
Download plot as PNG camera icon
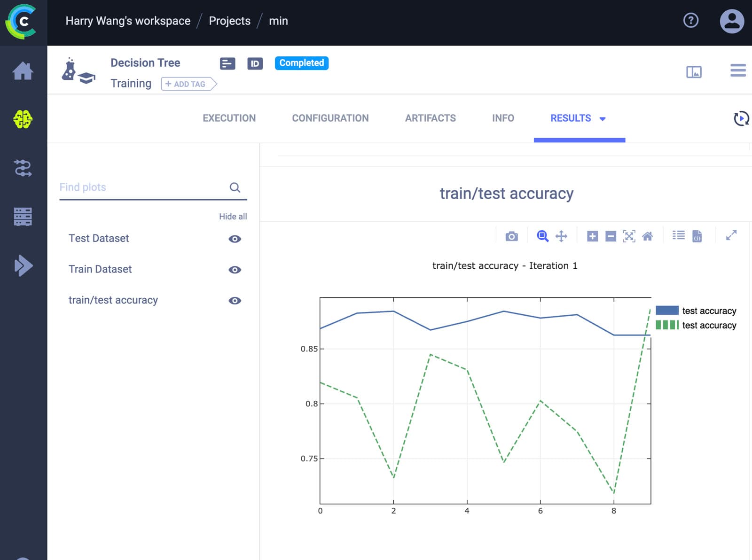pos(511,236)
